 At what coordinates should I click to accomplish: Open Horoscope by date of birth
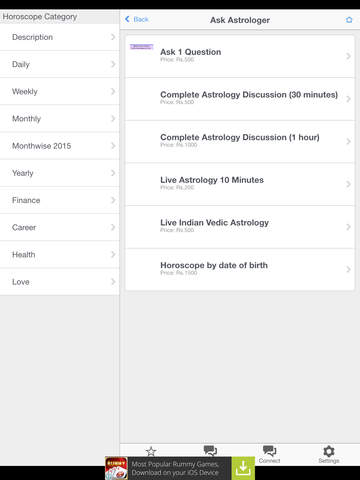click(x=240, y=269)
